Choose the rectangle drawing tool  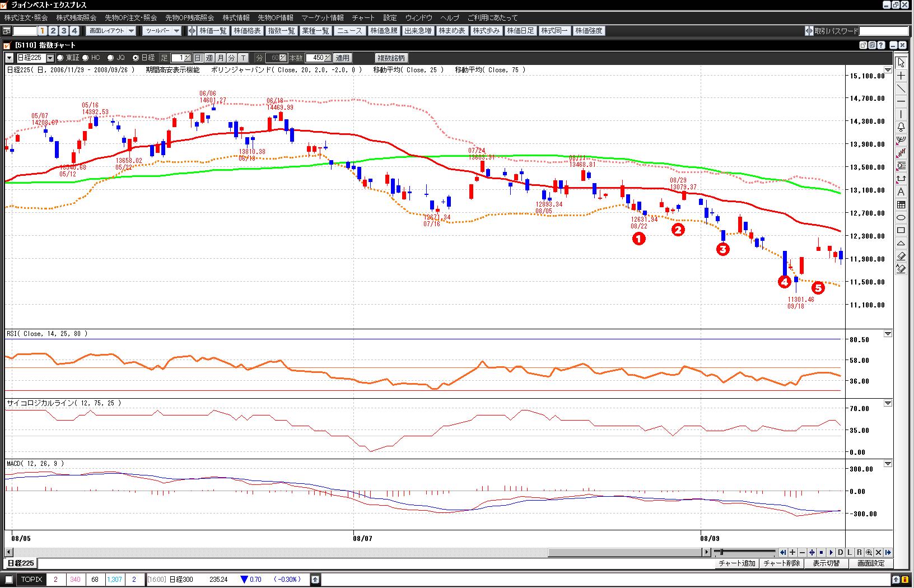coord(901,230)
